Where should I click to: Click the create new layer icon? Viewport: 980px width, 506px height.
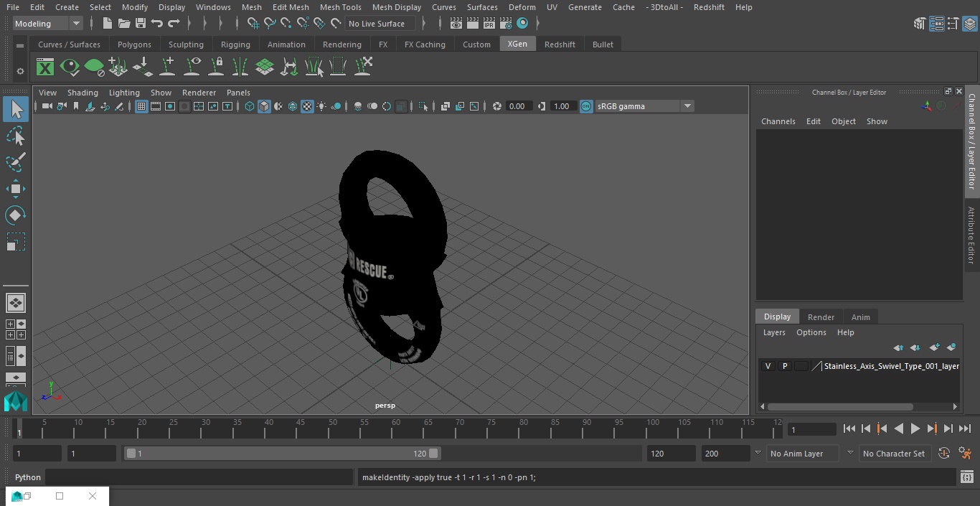click(934, 347)
